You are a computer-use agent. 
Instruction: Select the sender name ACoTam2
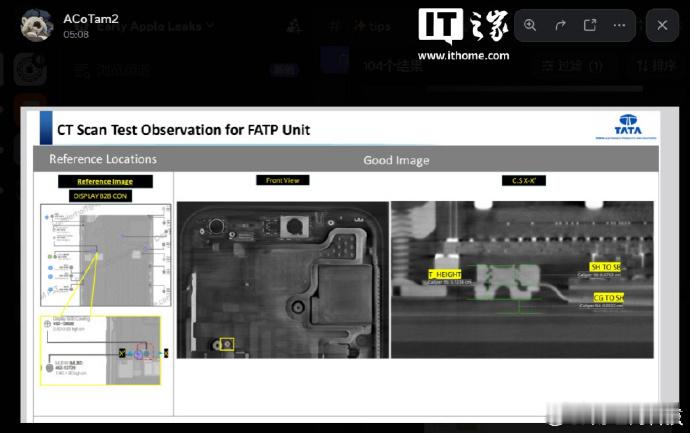(x=91, y=18)
